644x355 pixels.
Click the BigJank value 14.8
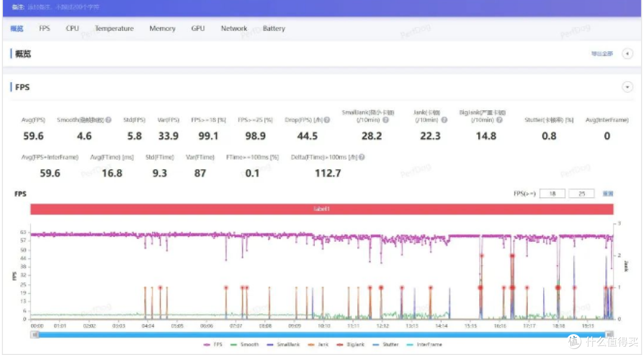[x=486, y=136]
